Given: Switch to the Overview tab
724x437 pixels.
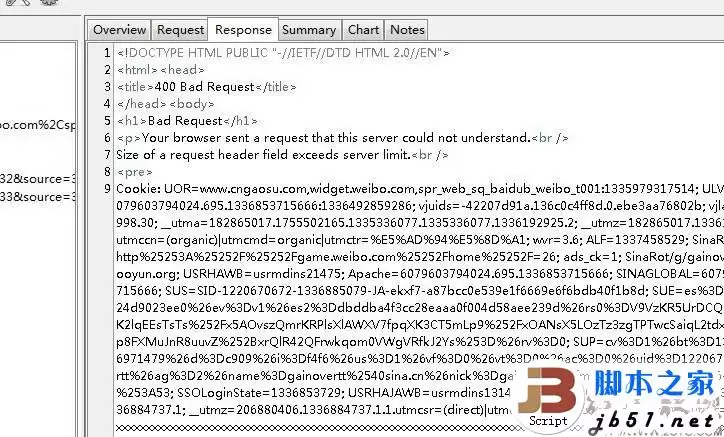Looking at the screenshot, I should tap(119, 30).
